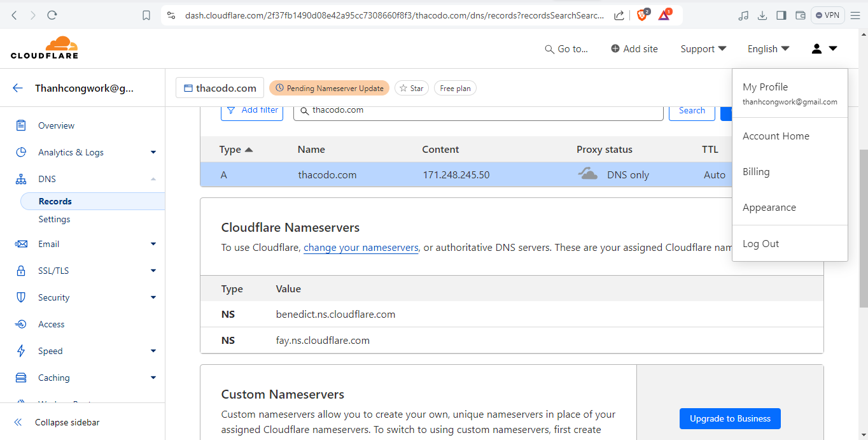
Task: Click the Speed lightning bolt icon
Action: pos(21,351)
